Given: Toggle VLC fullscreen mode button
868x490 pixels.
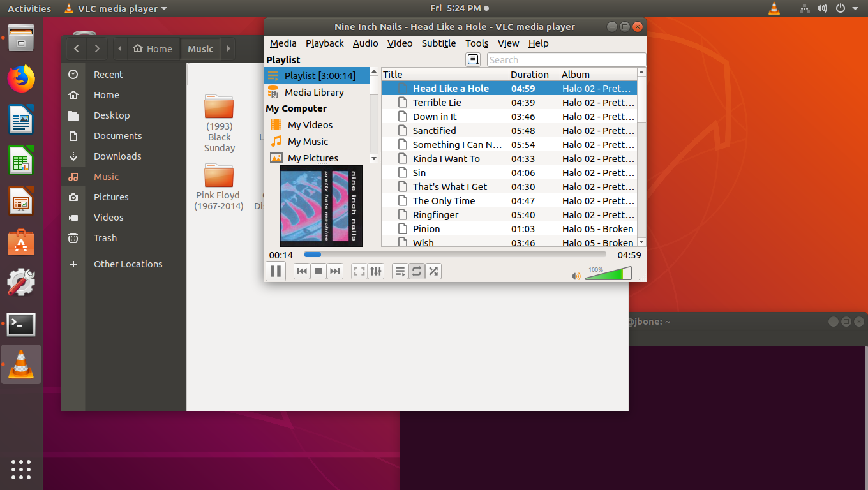Looking at the screenshot, I should click(x=359, y=271).
